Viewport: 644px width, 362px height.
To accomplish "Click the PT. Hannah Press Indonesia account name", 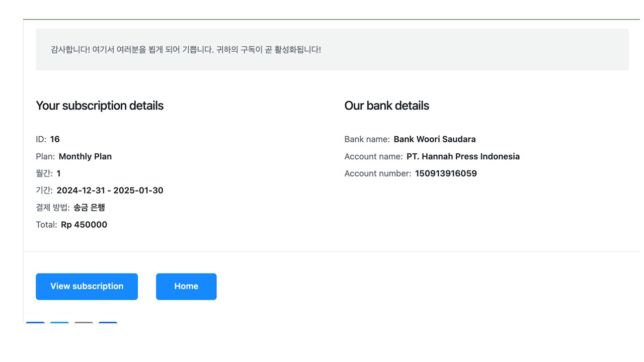I will pyautogui.click(x=463, y=156).
